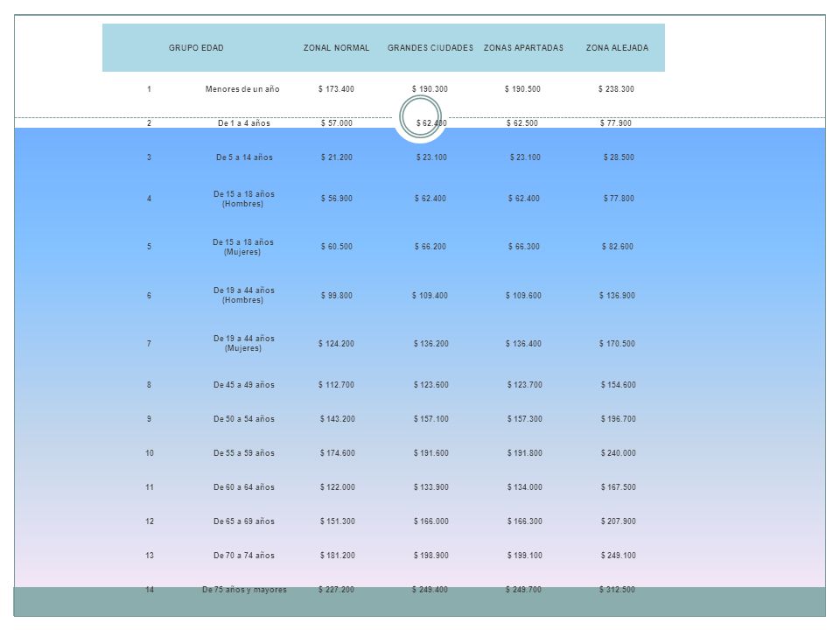
Task: Click the value $ 136.200
Action: tap(431, 344)
